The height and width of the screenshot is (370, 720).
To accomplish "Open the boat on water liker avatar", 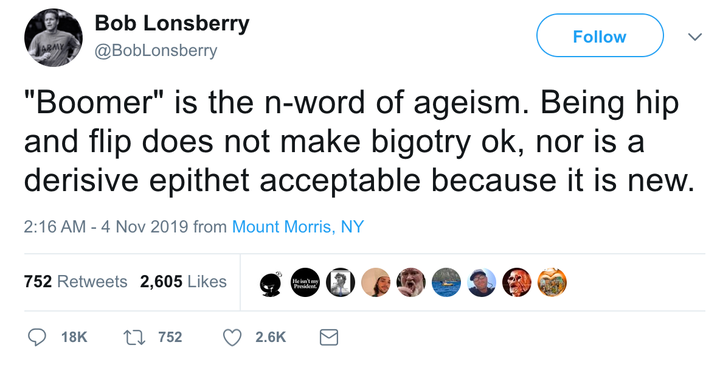I will coord(446,282).
